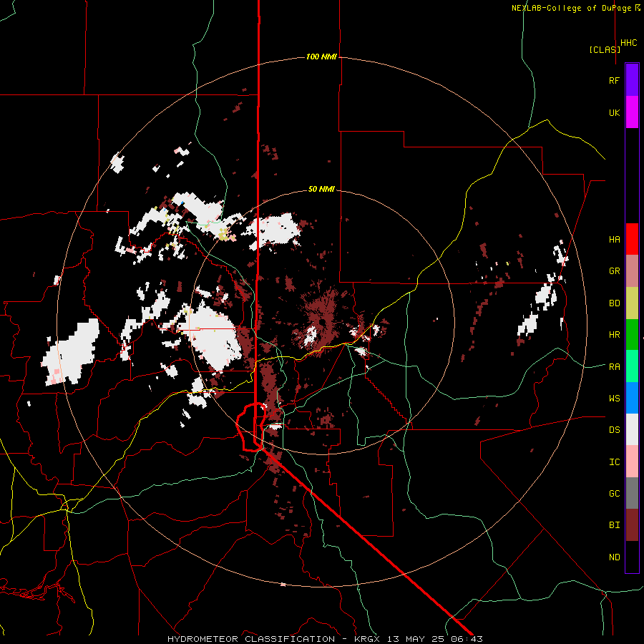Viewport: 644px width, 644px height.
Task: Click the 'HR' legend label
Action: 614,335
